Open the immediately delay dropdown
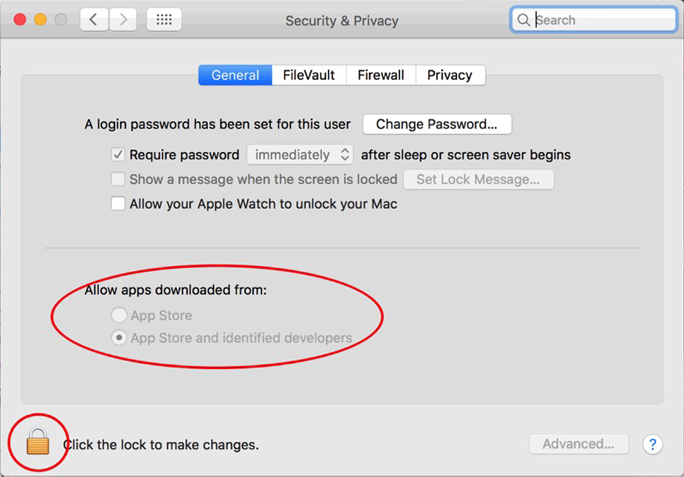 coord(300,154)
